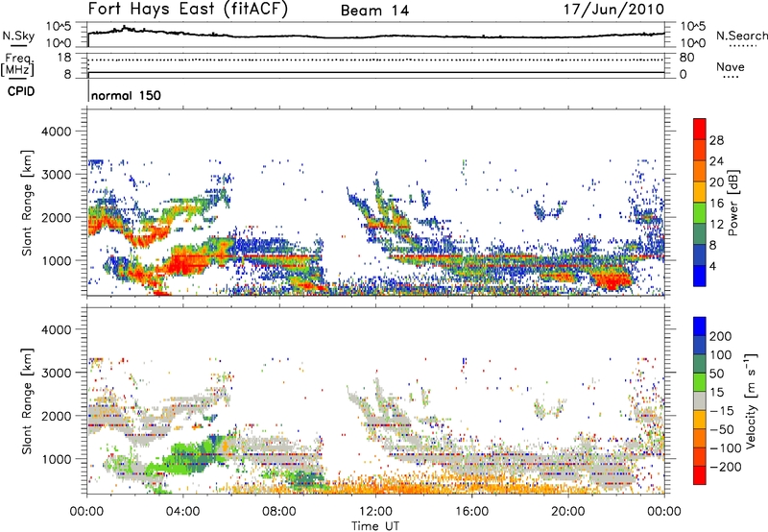
Task: Click the velocity panel 'Slant Range [km]' label
Action: [27, 400]
